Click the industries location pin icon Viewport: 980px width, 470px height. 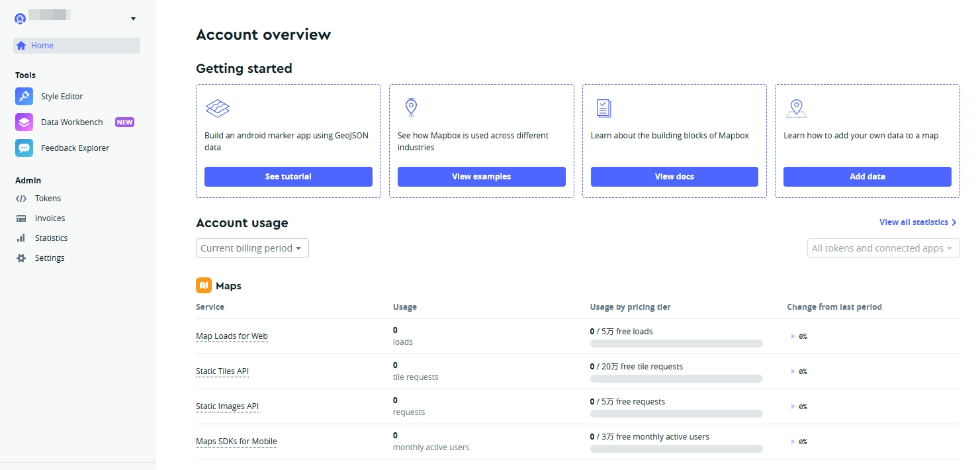coord(411,108)
